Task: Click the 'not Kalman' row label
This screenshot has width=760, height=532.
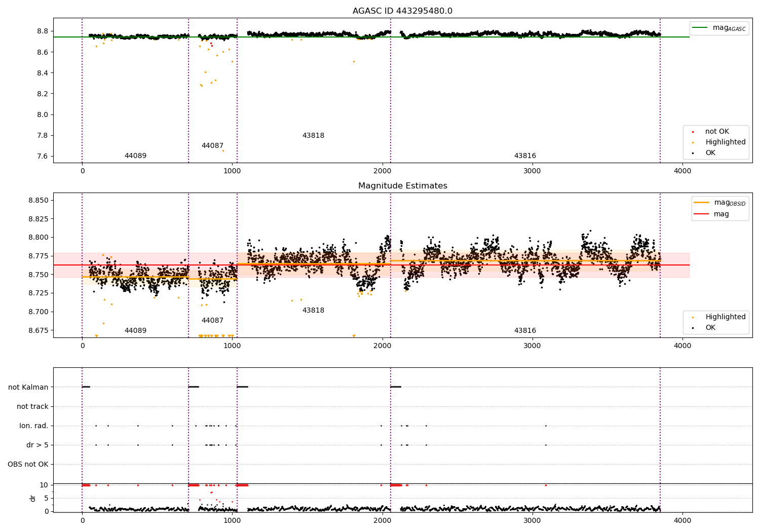Action: point(28,388)
